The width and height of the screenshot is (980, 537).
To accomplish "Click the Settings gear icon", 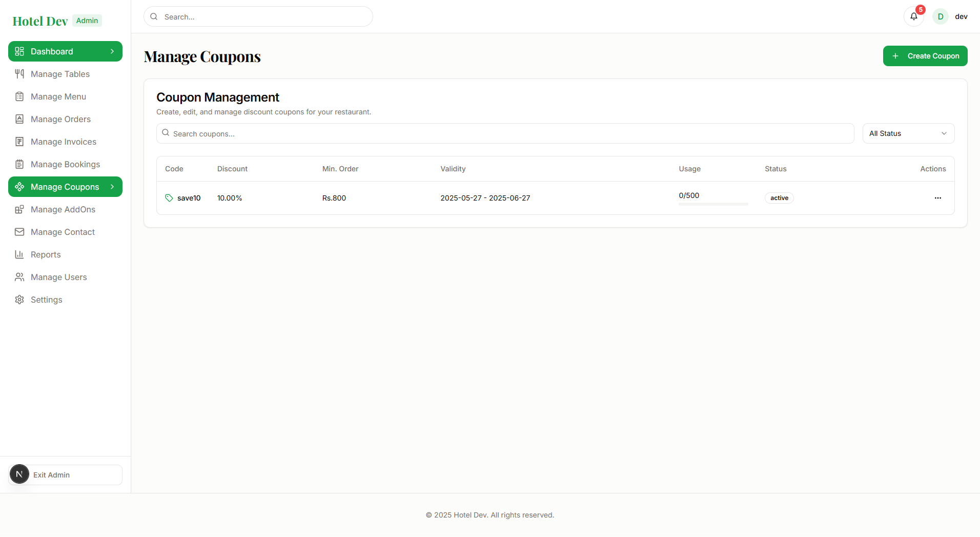I will coord(19,300).
